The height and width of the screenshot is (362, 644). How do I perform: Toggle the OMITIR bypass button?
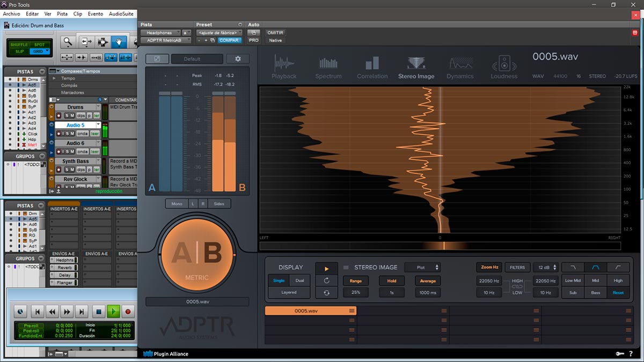click(275, 33)
